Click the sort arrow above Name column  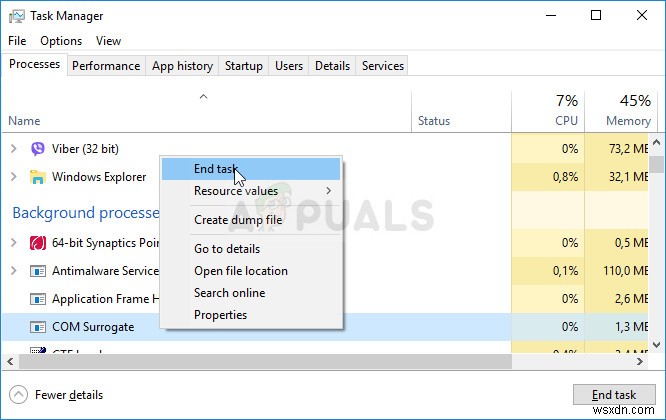[203, 97]
